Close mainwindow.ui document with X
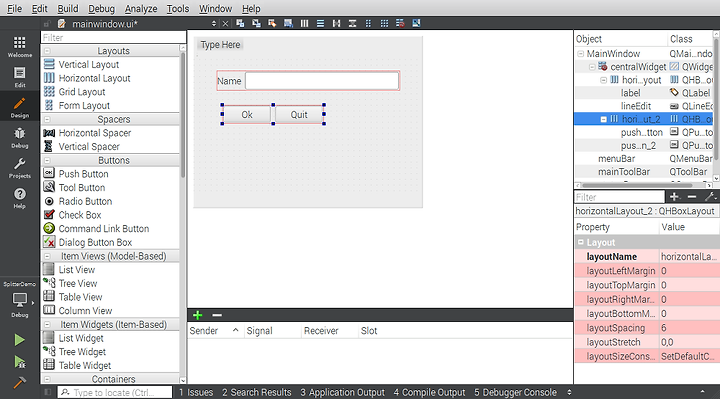The image size is (720, 399). (x=225, y=24)
